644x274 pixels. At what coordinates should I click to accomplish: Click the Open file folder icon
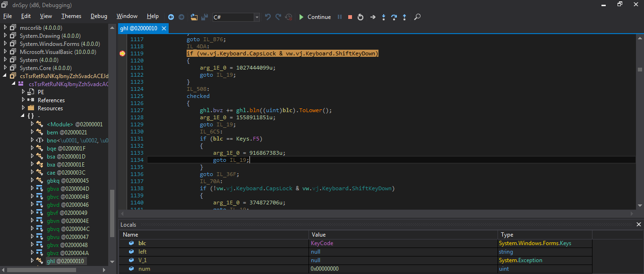click(x=194, y=17)
